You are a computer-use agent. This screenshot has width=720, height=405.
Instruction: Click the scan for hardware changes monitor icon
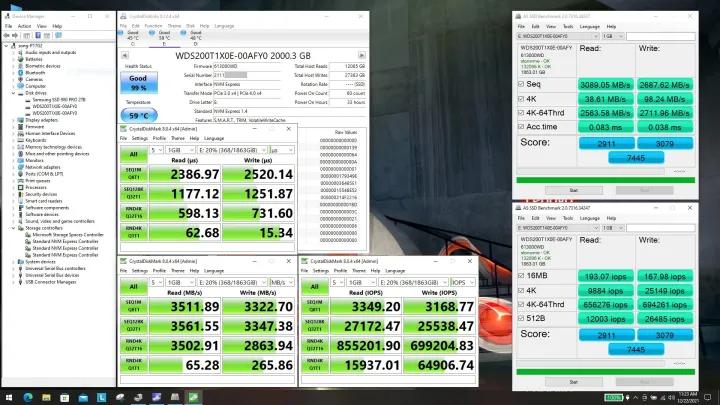click(x=59, y=35)
